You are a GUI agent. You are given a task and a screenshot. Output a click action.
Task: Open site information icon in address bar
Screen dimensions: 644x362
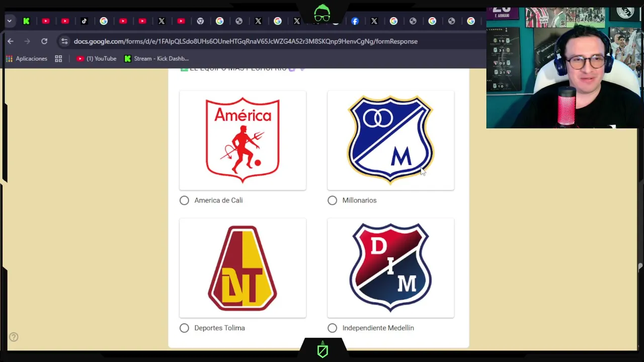[64, 41]
